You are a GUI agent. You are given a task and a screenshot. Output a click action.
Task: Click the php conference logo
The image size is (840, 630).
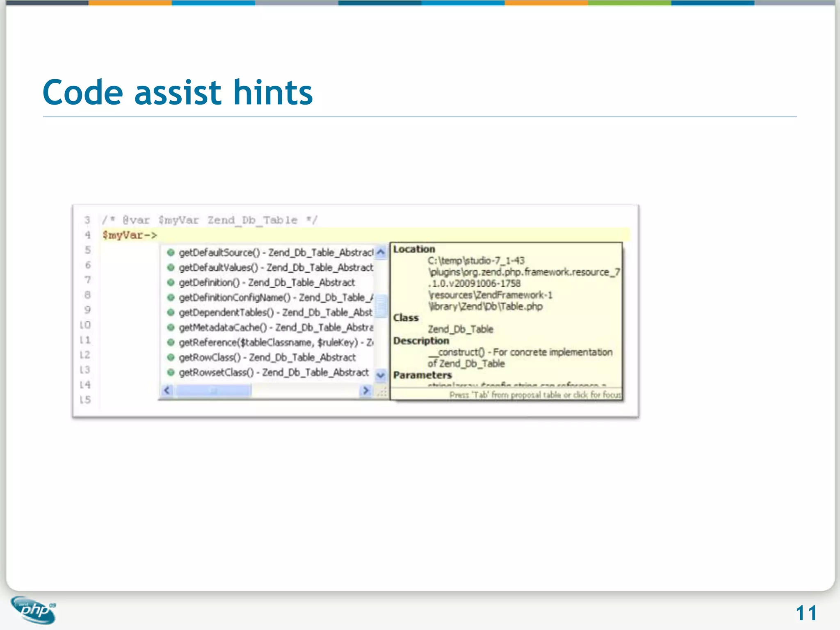(34, 610)
